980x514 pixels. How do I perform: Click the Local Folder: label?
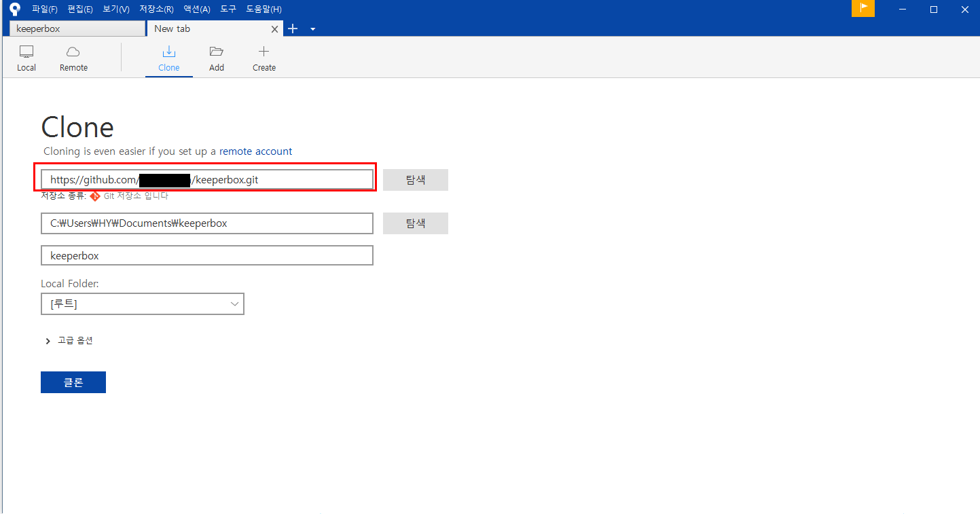pyautogui.click(x=70, y=284)
